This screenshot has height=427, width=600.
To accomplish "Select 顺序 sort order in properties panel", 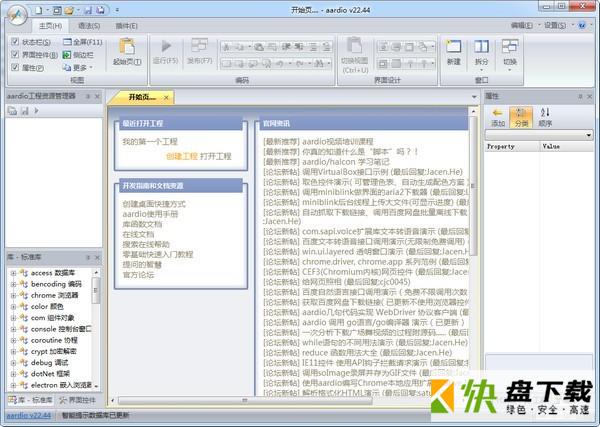I will (545, 117).
